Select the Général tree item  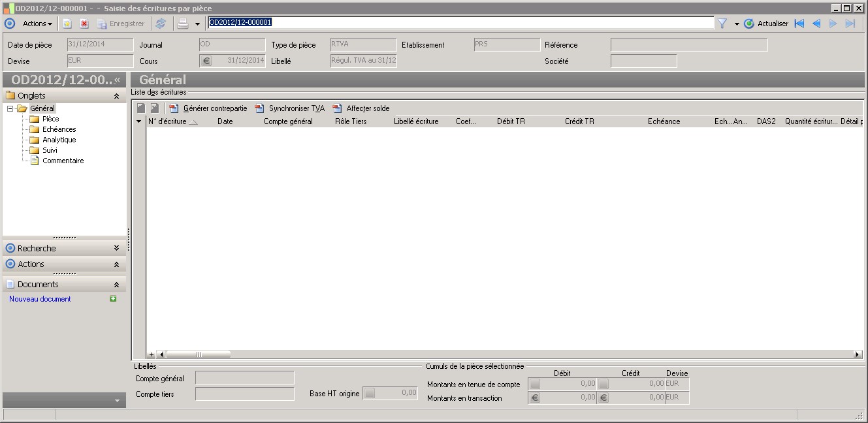click(42, 108)
